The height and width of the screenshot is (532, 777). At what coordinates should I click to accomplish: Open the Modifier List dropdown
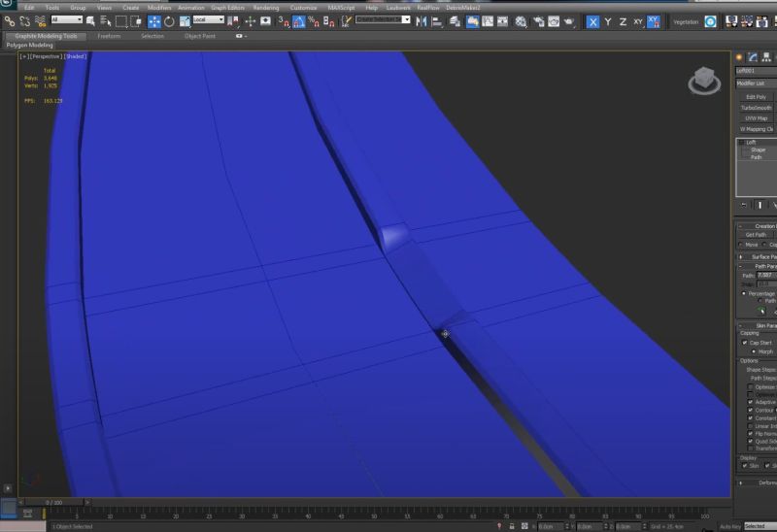(757, 83)
